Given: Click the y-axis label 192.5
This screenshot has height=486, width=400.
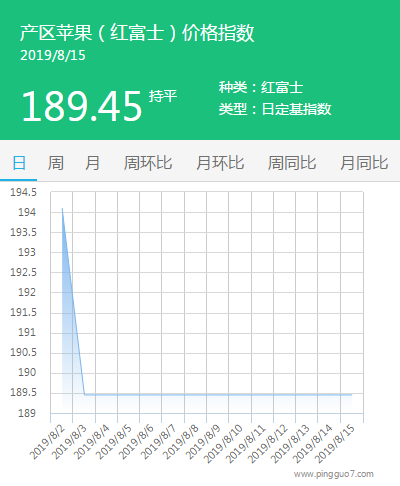Looking at the screenshot, I should [23, 272].
